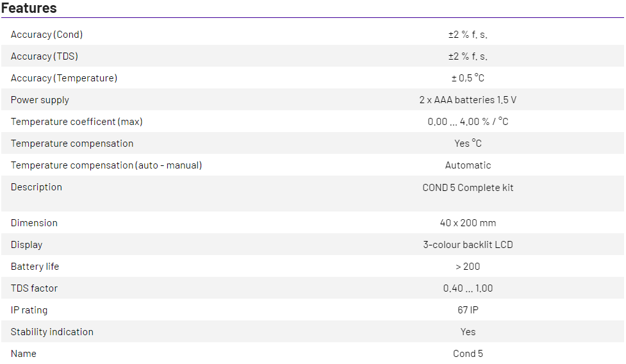
Task: Click the 2 x AAA batteries value
Action: click(468, 100)
